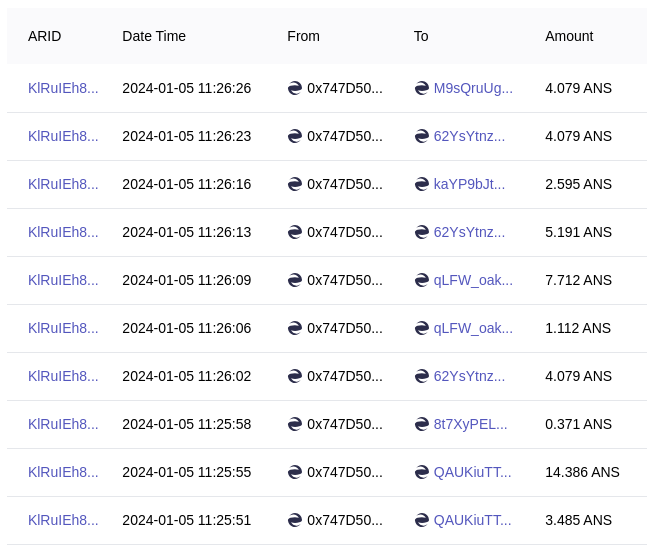Select amount 3.485 ANS

[x=578, y=520]
